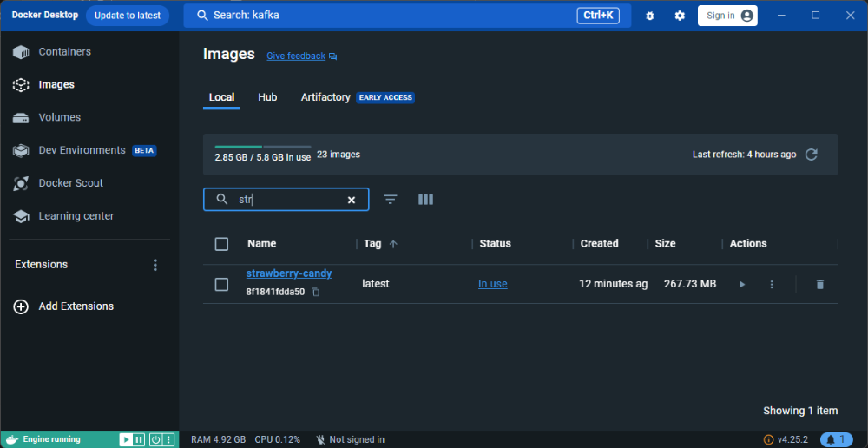Open the Give feedback link
The image size is (868, 448).
(x=302, y=56)
